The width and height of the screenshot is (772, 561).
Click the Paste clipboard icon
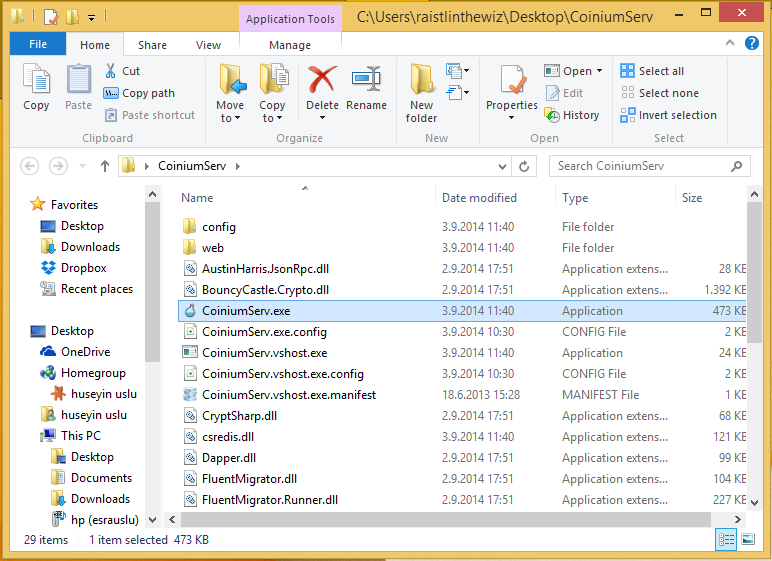click(79, 79)
